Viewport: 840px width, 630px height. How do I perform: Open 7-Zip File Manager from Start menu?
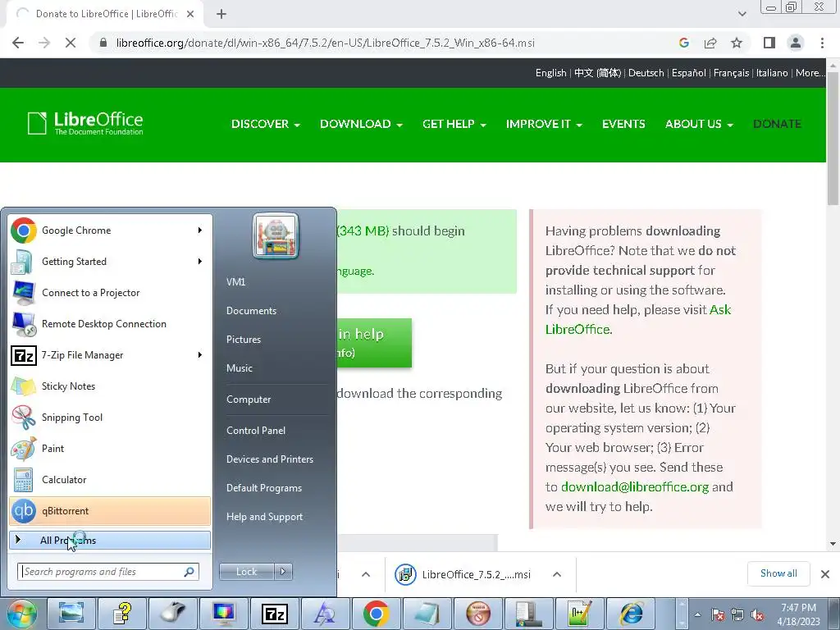click(x=110, y=355)
